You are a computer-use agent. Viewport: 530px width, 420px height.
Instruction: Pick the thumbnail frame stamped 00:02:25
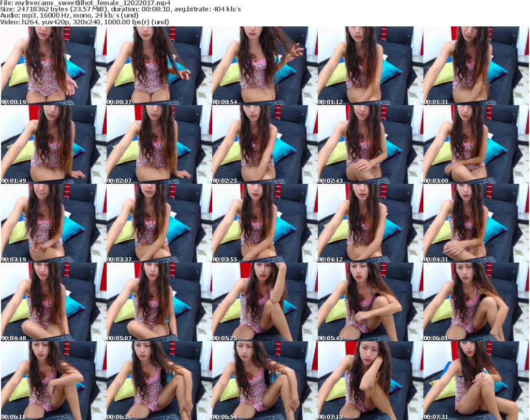coord(264,144)
